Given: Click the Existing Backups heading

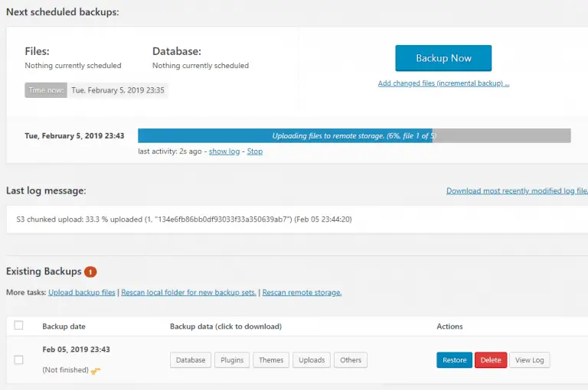Looking at the screenshot, I should [44, 271].
